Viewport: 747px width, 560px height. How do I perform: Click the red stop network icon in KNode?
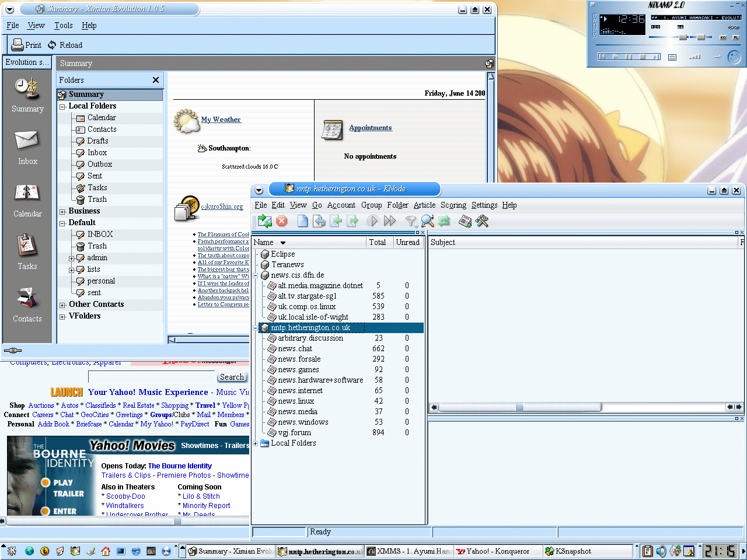[x=282, y=221]
